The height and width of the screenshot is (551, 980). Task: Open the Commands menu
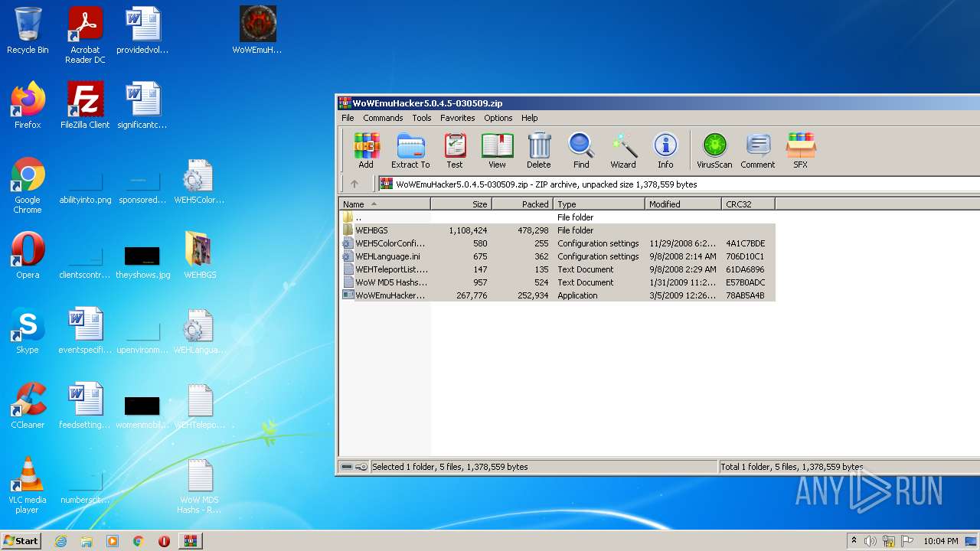pyautogui.click(x=383, y=118)
